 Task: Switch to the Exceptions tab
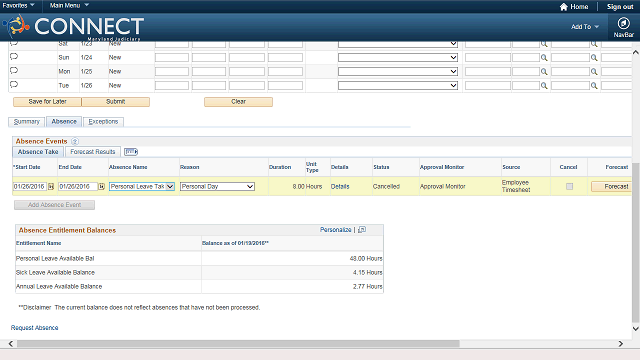click(x=103, y=122)
